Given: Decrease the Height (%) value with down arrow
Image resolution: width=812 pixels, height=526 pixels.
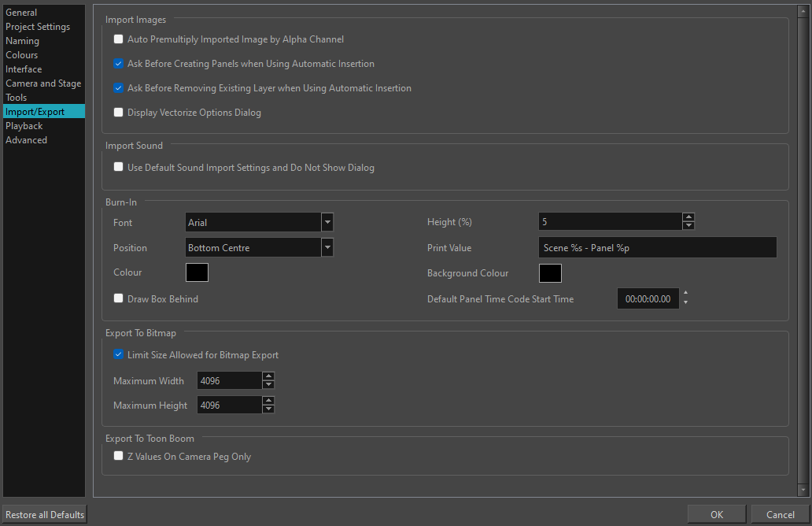Looking at the screenshot, I should coord(688,225).
